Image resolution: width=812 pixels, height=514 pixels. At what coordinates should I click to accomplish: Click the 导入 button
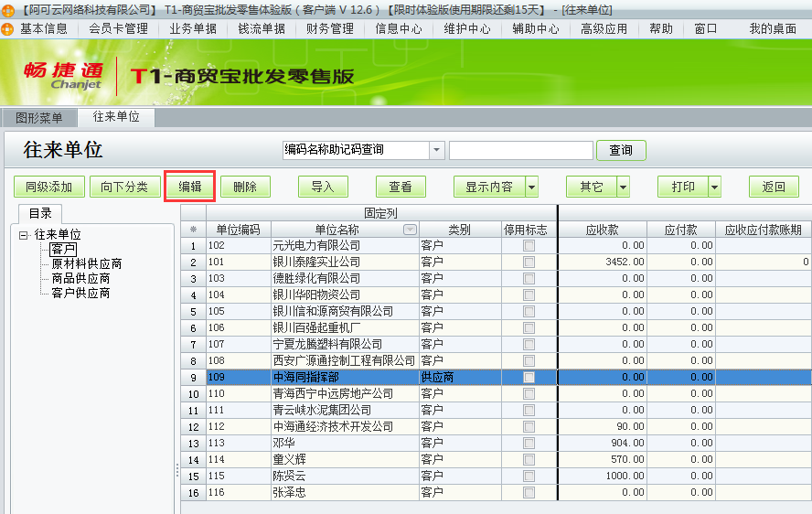[323, 187]
